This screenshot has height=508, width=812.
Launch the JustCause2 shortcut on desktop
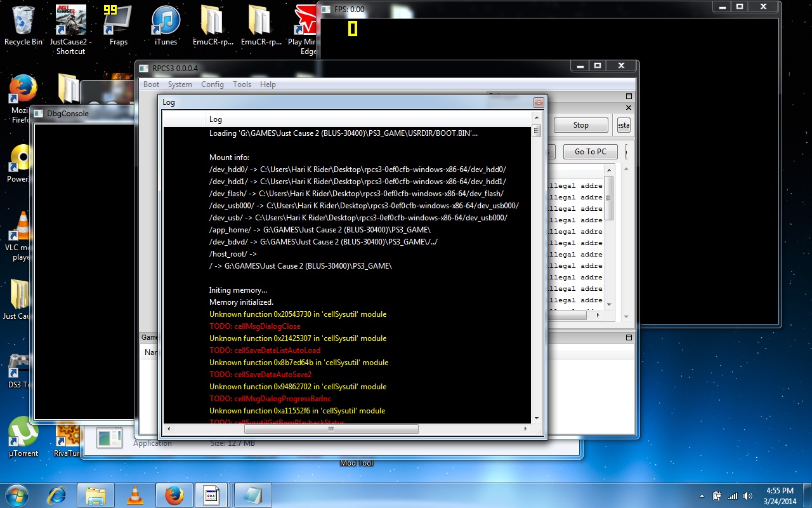(70, 24)
